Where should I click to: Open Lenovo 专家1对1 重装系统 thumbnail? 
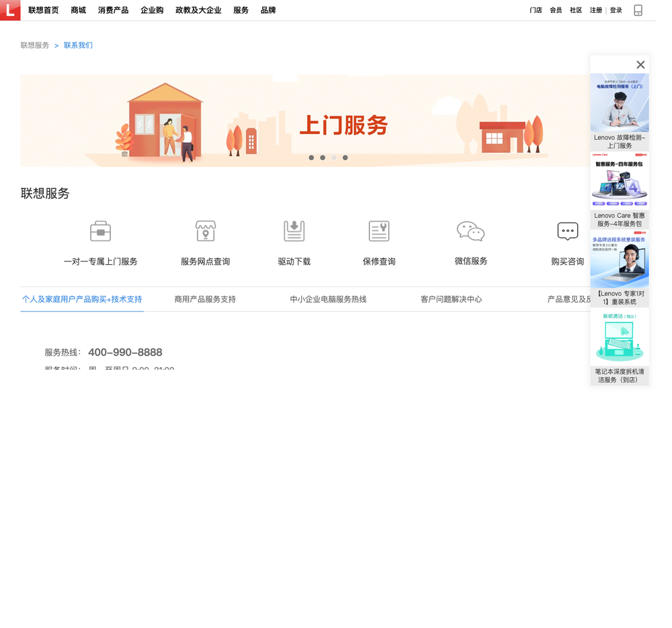(x=620, y=259)
